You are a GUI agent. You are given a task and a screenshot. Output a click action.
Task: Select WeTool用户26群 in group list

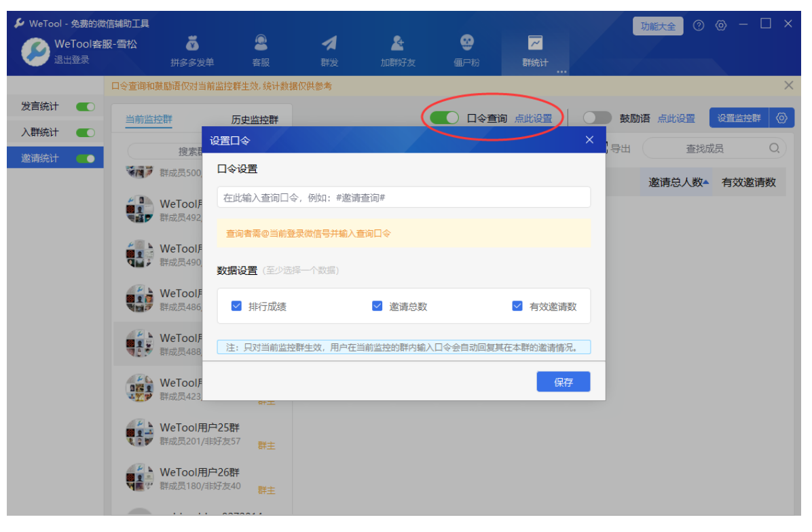point(202,477)
